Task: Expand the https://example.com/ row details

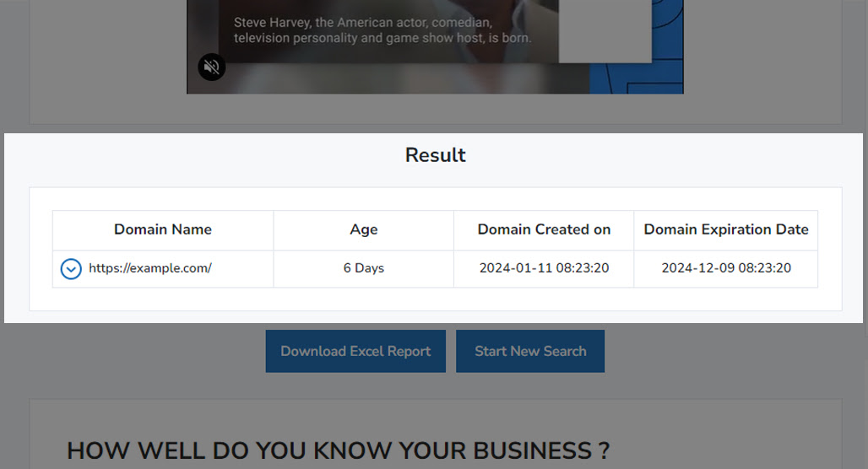Action: (x=71, y=269)
